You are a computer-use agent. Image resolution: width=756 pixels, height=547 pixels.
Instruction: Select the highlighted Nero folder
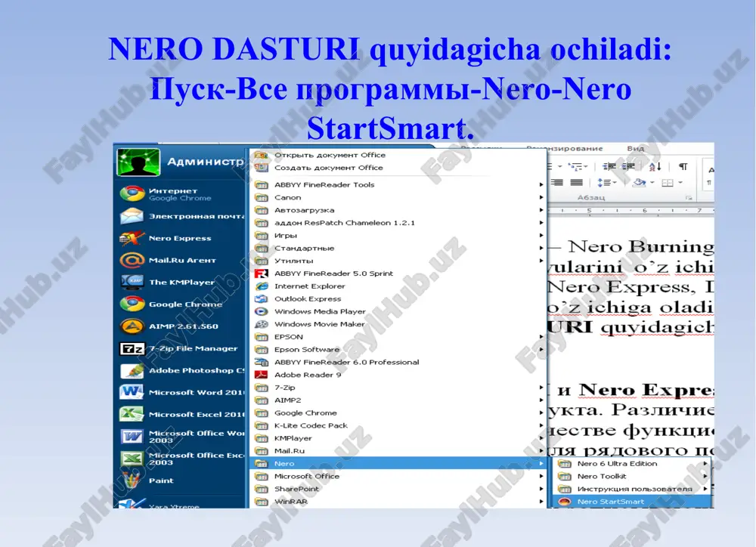(x=396, y=463)
